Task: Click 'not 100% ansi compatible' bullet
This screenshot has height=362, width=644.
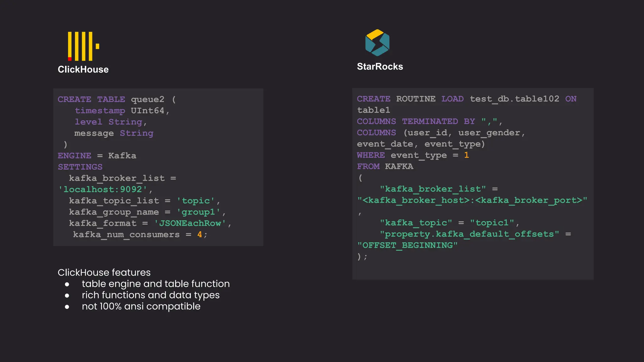Action: point(141,306)
